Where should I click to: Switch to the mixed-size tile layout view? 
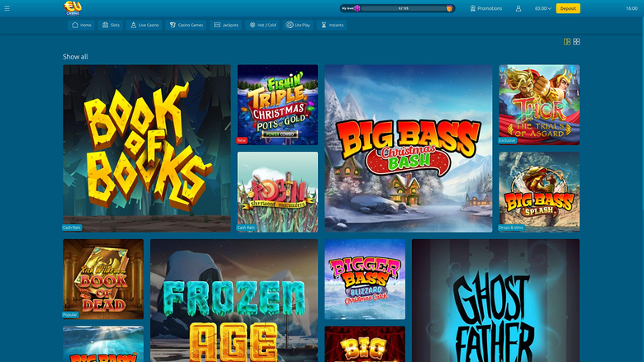pos(567,41)
